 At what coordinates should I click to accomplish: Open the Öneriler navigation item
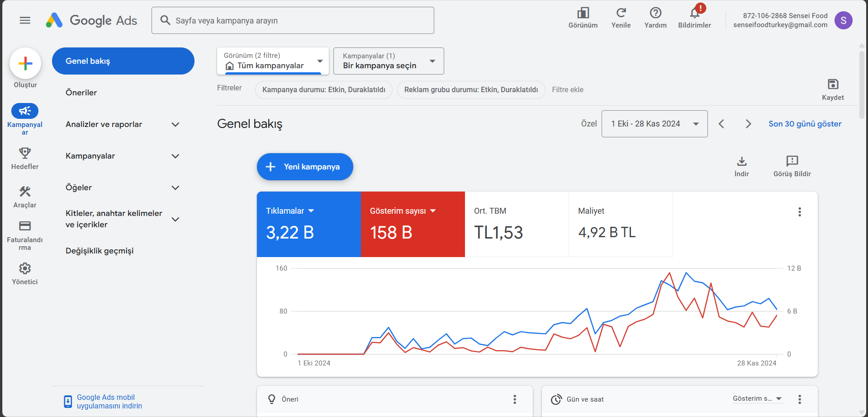tap(81, 92)
